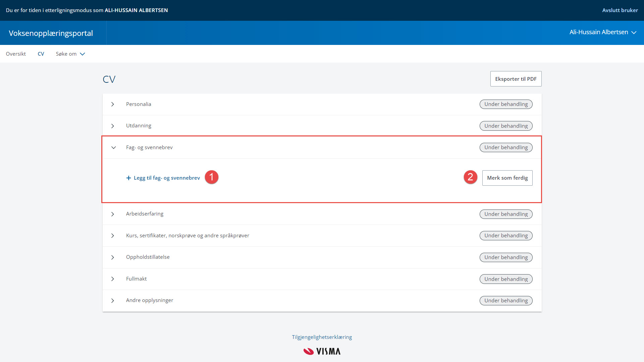Click the Oppholdstillatelse section title
Viewport: 644px width, 362px height.
pyautogui.click(x=148, y=257)
